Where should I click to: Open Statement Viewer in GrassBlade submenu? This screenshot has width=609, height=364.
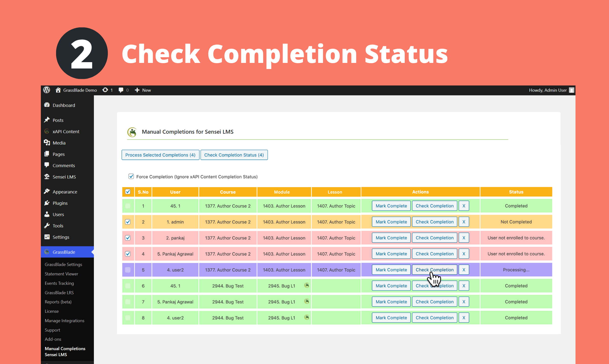click(61, 274)
